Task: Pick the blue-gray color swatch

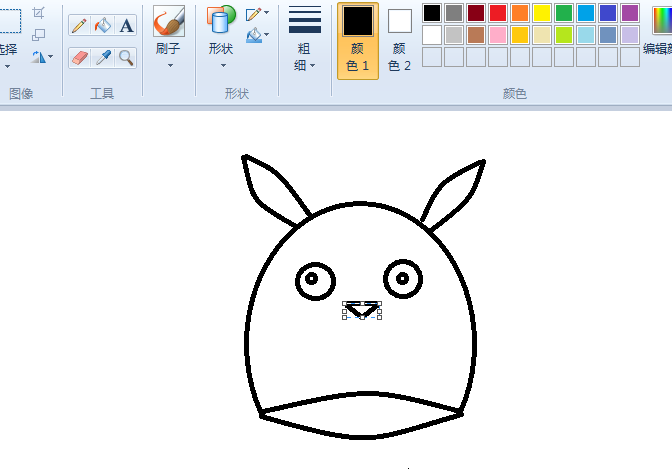Action: [608, 35]
